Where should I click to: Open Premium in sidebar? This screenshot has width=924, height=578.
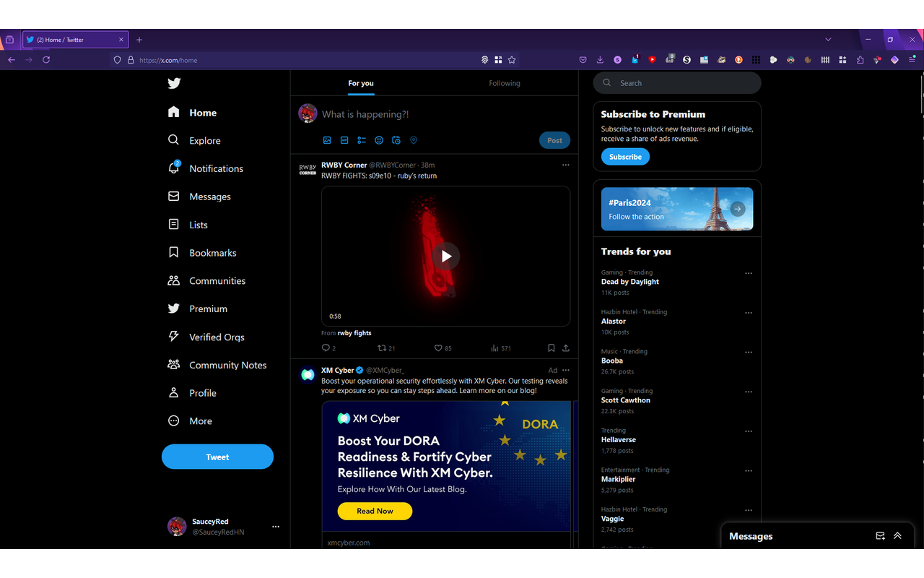coord(198,309)
